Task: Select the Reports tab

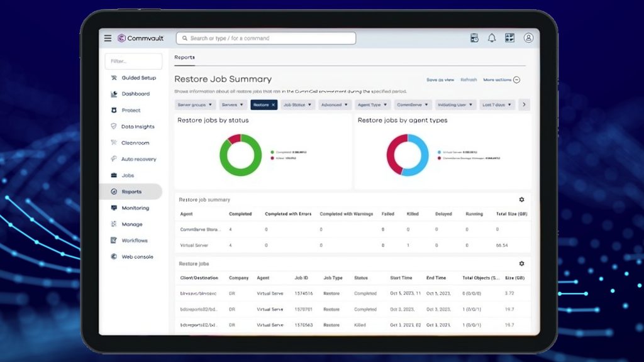Action: [x=184, y=58]
